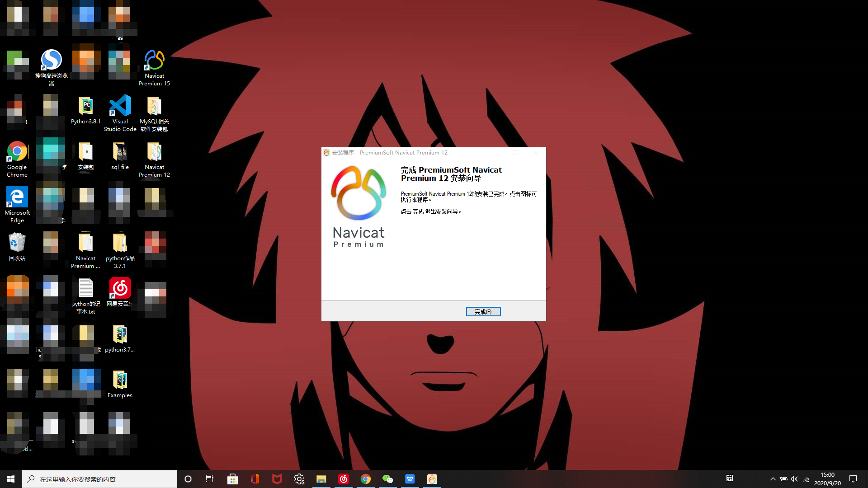868x488 pixels.
Task: Open volume control tray icon
Action: (795, 479)
